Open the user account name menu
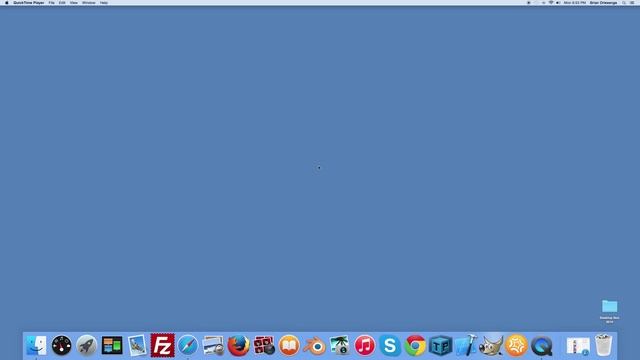The height and width of the screenshot is (360, 640). point(603,2)
